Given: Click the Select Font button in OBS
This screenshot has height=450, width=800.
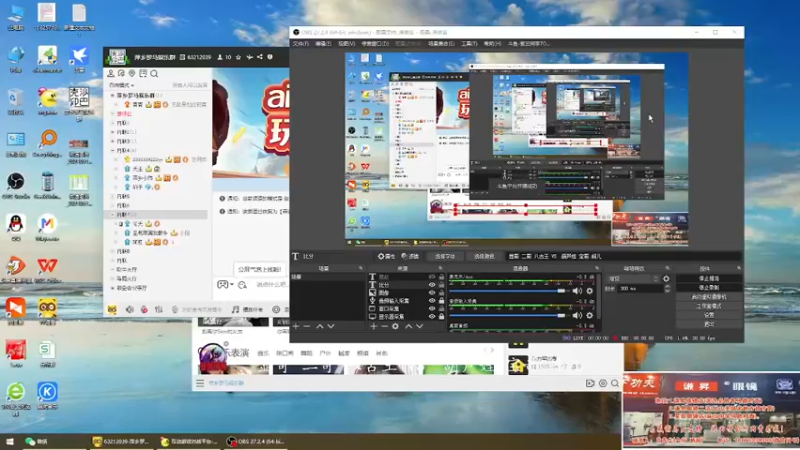Looking at the screenshot, I should tap(445, 257).
